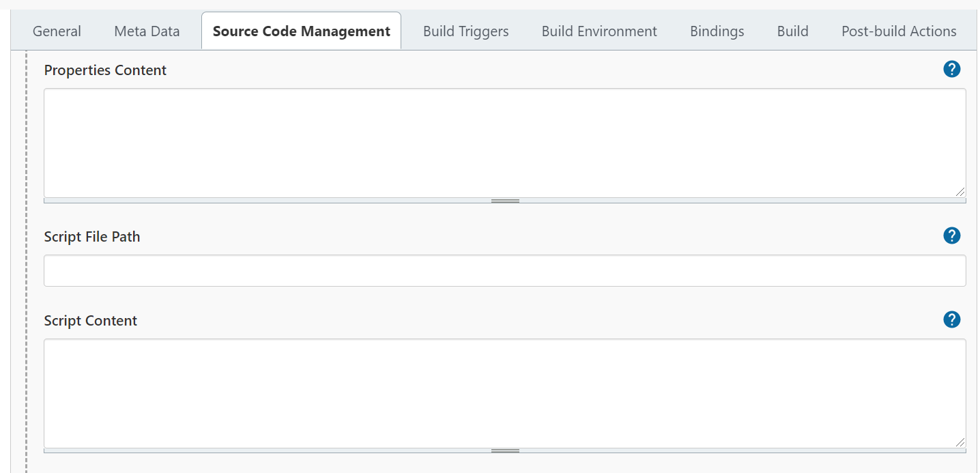Open the Post-build Actions tab

[898, 31]
